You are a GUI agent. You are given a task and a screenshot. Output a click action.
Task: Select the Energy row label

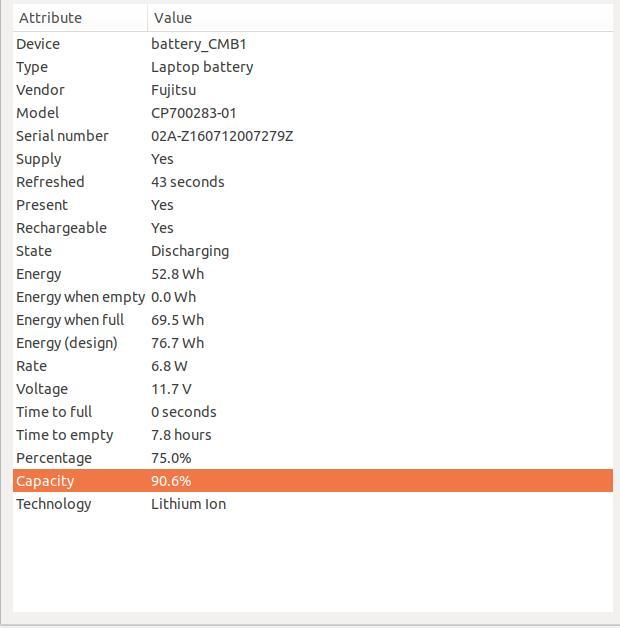click(x=39, y=274)
